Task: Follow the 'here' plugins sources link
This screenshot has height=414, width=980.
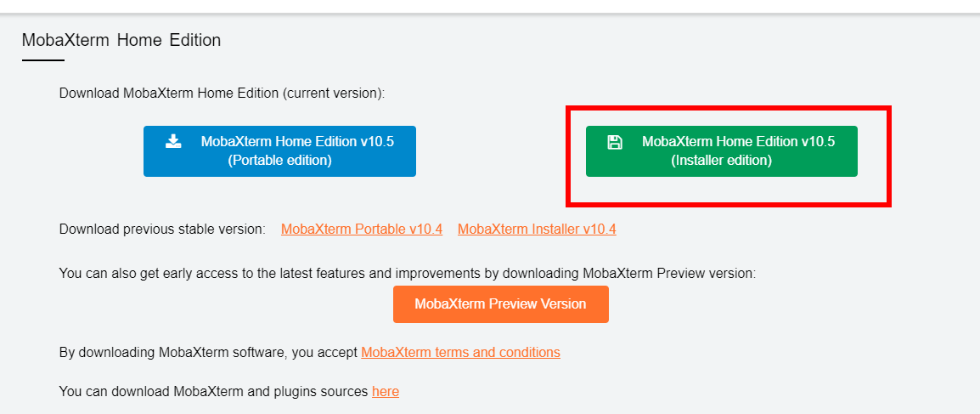Action: [x=386, y=392]
